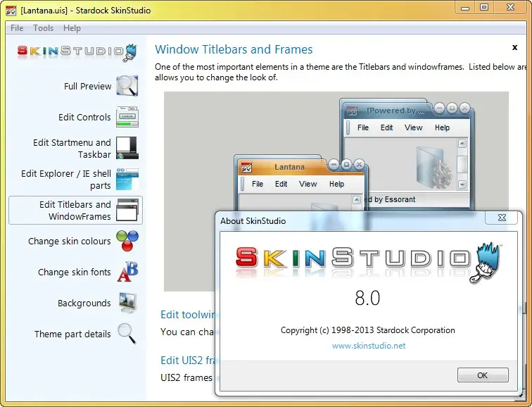532x407 pixels.
Task: Click the Lantana preview window title
Action: [x=289, y=167]
